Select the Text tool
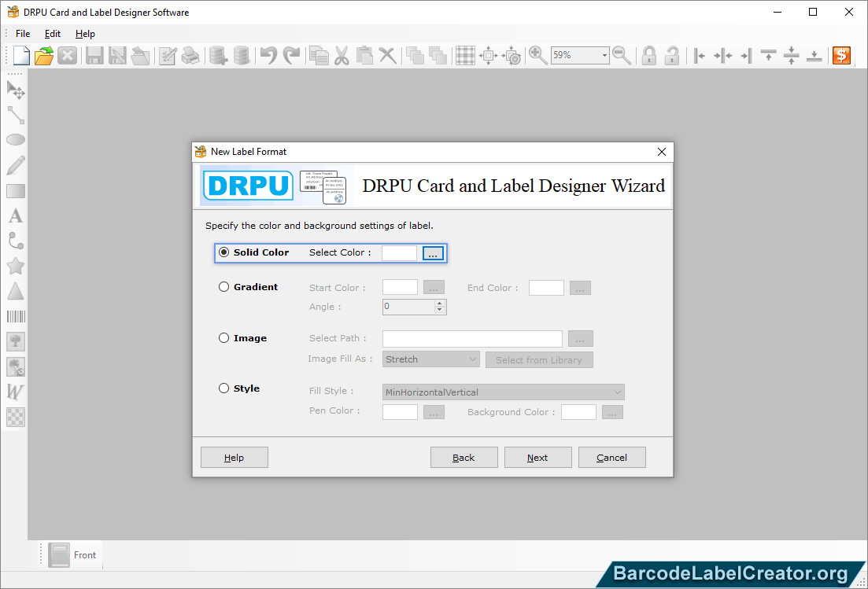This screenshot has height=589, width=868. (x=16, y=215)
